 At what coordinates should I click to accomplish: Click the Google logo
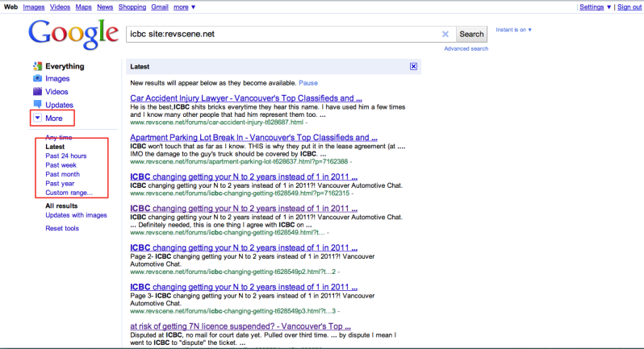73,35
